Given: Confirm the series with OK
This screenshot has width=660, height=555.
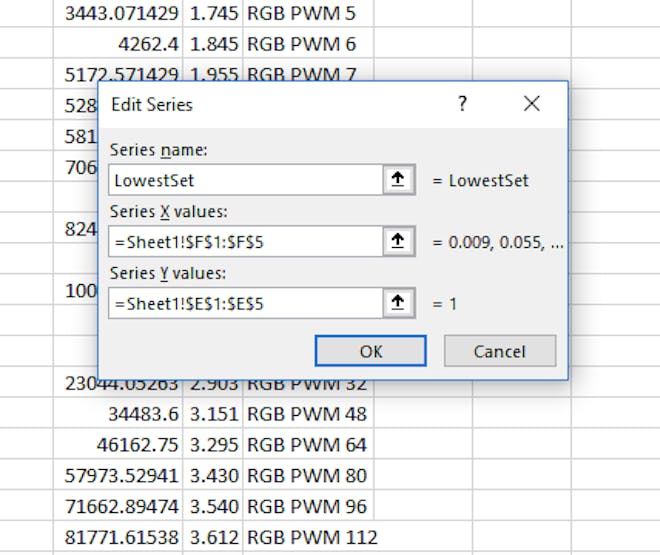Looking at the screenshot, I should (370, 351).
